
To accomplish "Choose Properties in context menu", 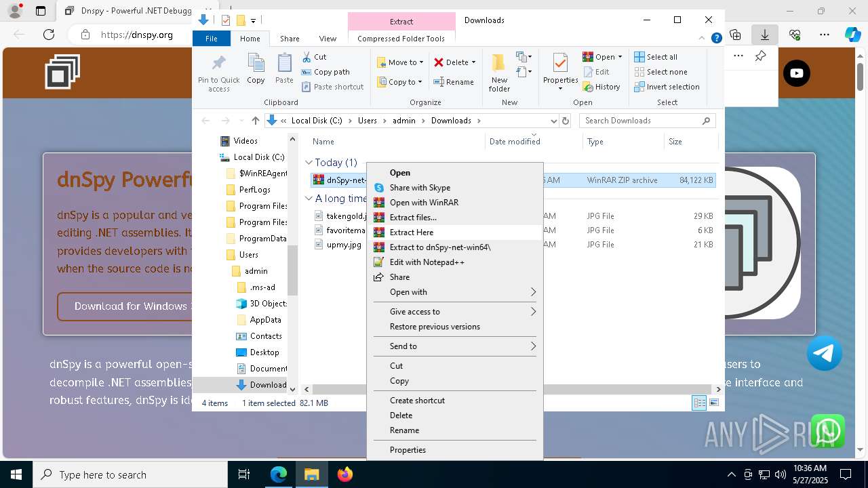I will point(454,450).
